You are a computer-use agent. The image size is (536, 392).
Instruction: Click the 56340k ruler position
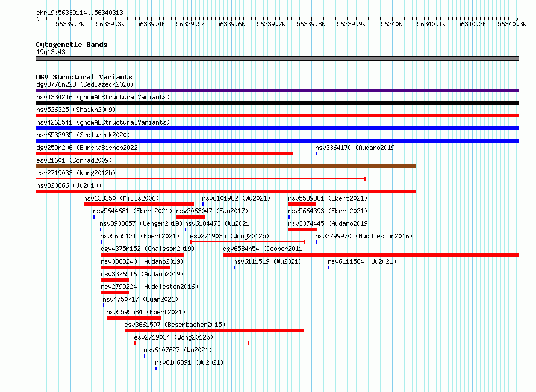click(x=391, y=24)
